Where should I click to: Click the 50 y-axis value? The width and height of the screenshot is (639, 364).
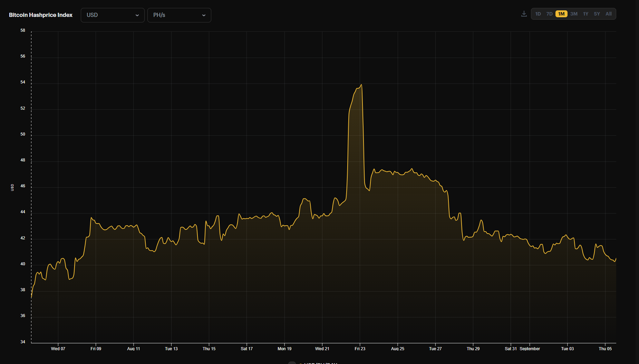pos(23,134)
